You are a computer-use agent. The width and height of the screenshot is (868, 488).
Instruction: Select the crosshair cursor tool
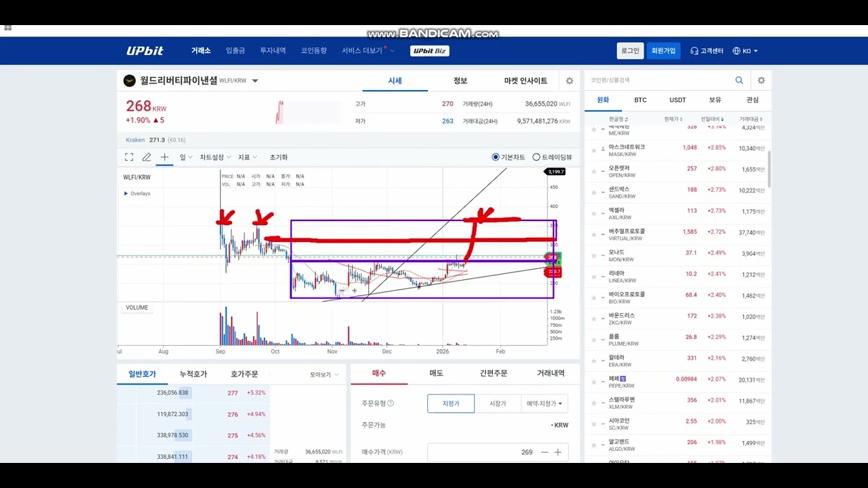click(164, 157)
